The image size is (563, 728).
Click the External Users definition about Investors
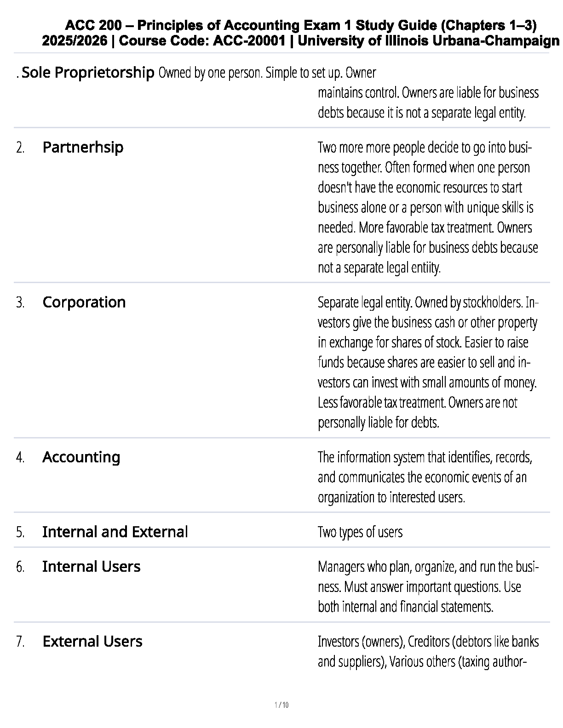pos(428,651)
